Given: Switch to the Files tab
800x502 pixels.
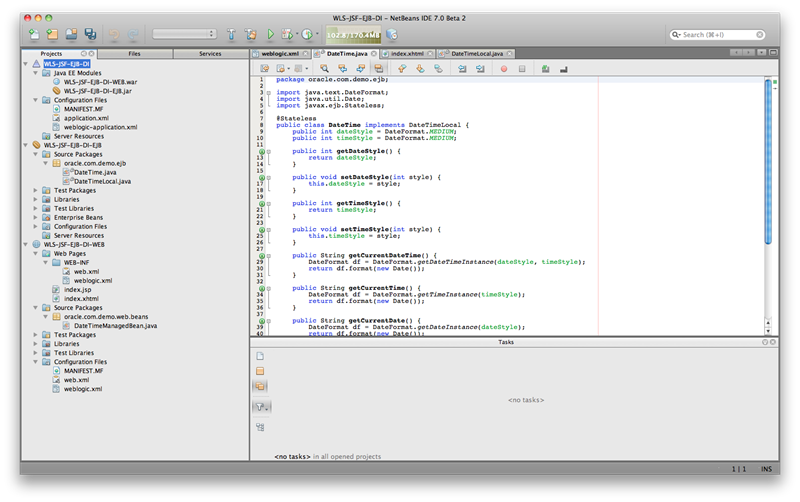Looking at the screenshot, I should (135, 54).
